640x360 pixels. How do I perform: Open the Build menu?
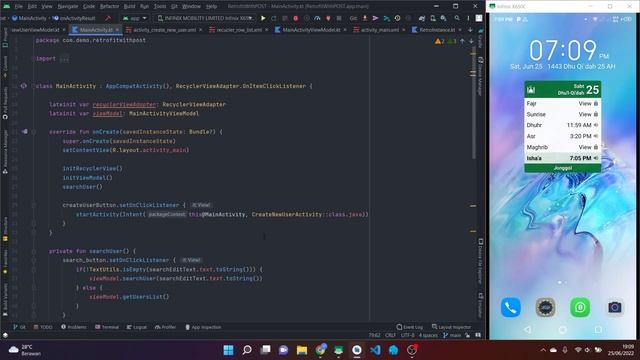click(x=129, y=6)
